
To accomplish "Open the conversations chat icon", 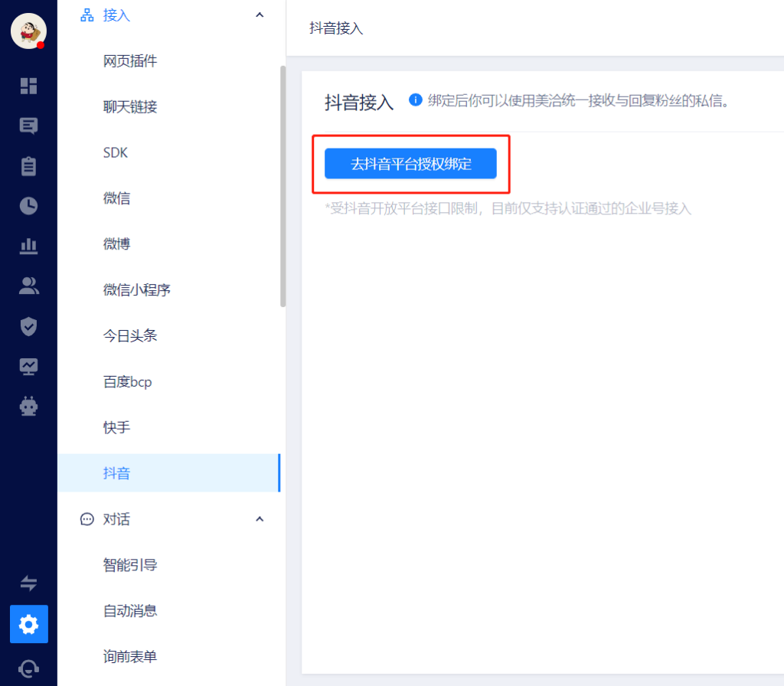I will tap(28, 126).
